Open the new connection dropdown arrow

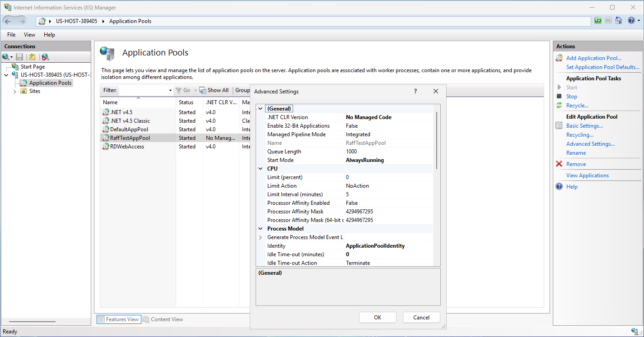[12, 57]
